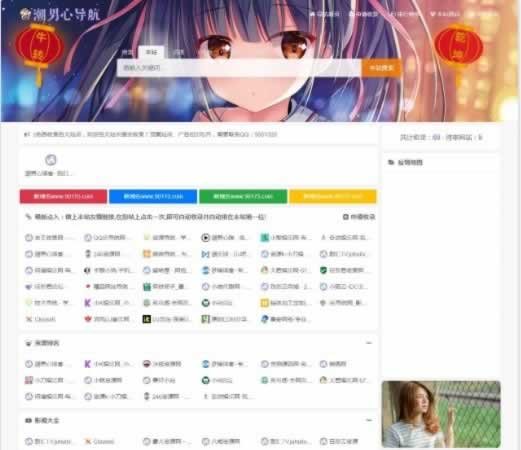The width and height of the screenshot is (521, 450).
Task: Collapse the recommended ranking section
Action: pyautogui.click(x=369, y=343)
